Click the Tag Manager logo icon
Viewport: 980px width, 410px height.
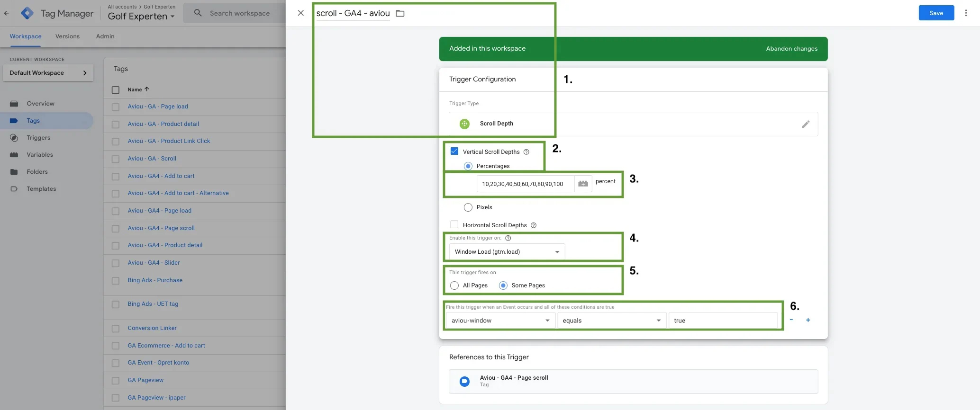[27, 13]
